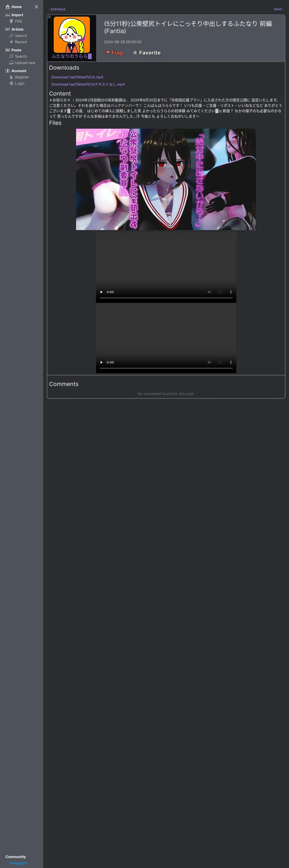This screenshot has width=289, height=868.
Task: Download the second hasTMseHVCA .mp4 file
Action: (88, 84)
